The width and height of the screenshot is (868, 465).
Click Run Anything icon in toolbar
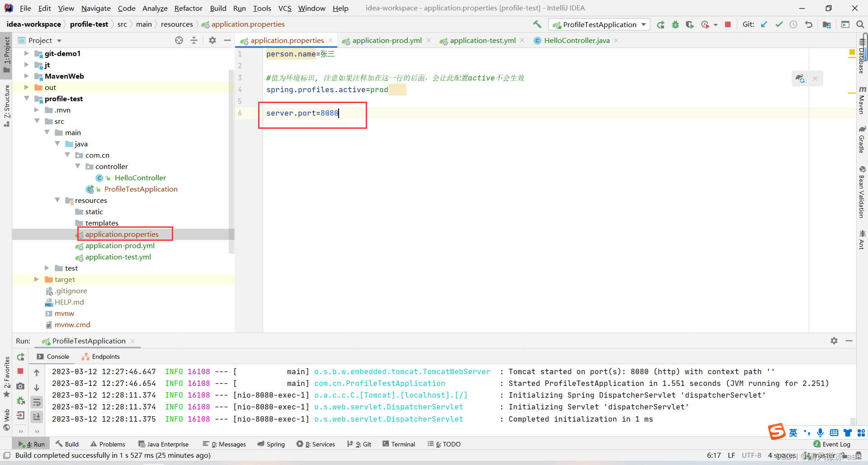coord(845,24)
